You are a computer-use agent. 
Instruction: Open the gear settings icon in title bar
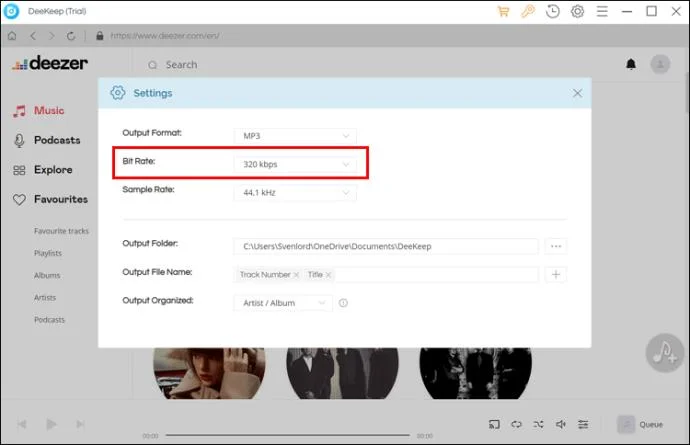click(x=577, y=11)
